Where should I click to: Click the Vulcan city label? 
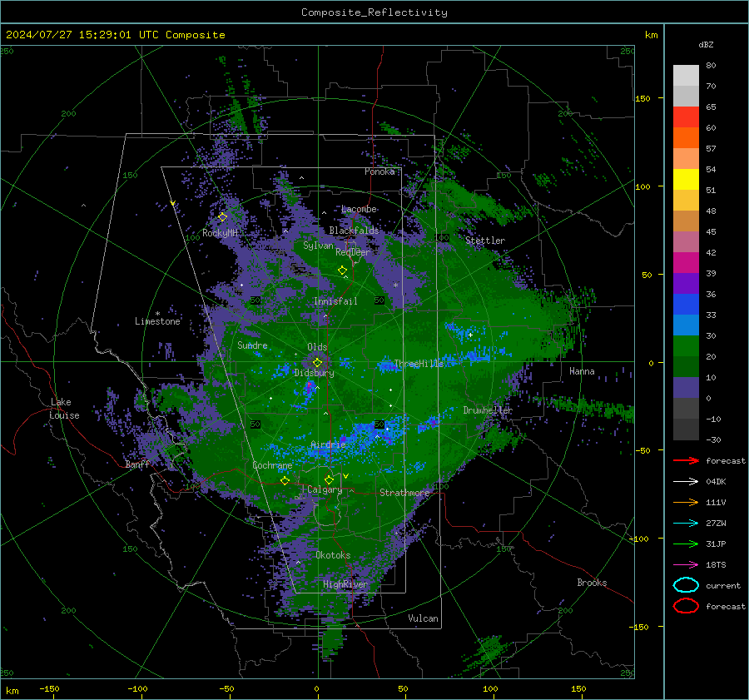click(423, 618)
